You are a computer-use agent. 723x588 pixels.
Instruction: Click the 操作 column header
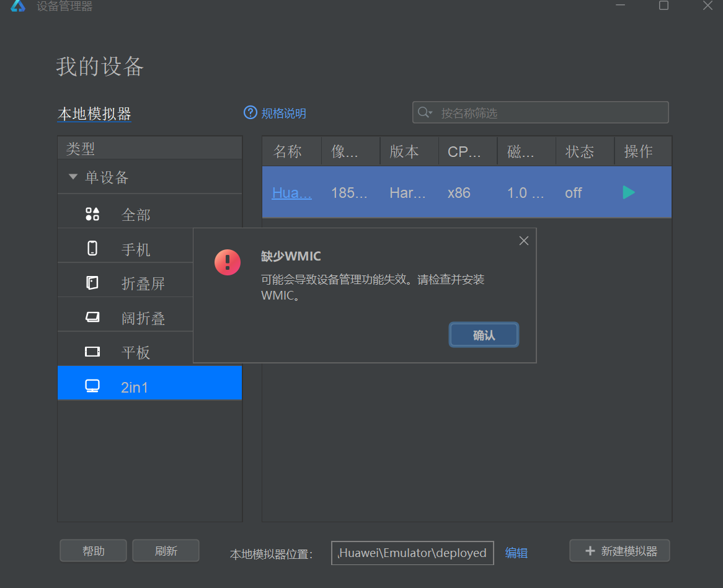[x=643, y=151]
